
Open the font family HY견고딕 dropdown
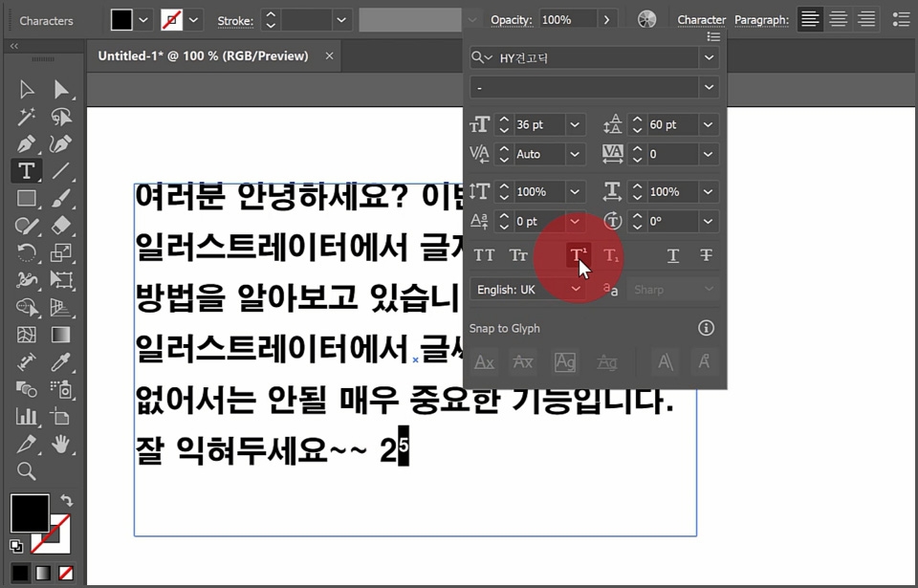pos(709,58)
